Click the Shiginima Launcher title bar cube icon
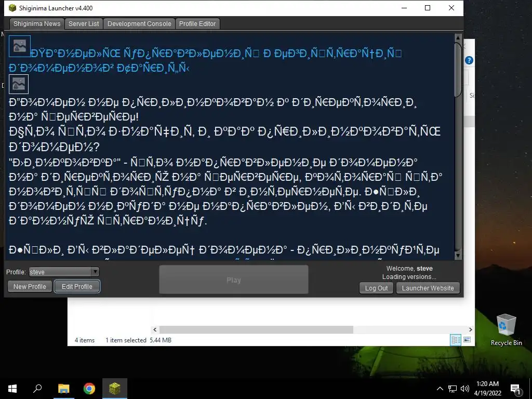This screenshot has height=399, width=532. (12, 8)
